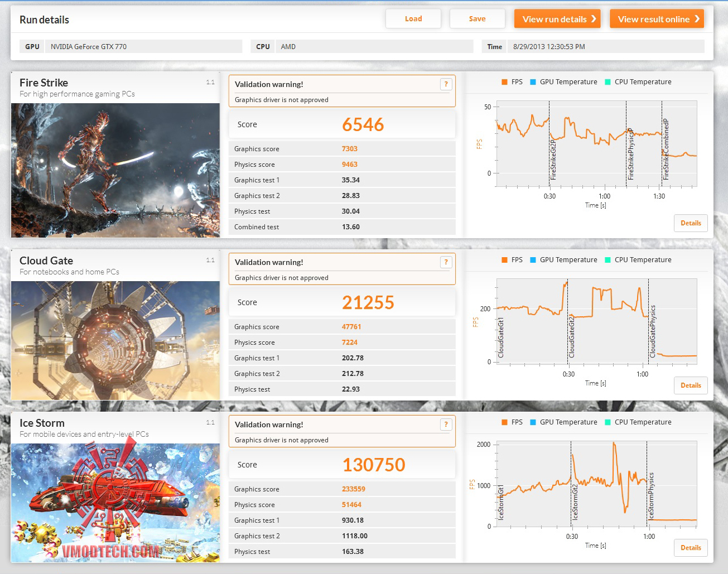Click Ice Storm graphics score 233559

pyautogui.click(x=354, y=489)
